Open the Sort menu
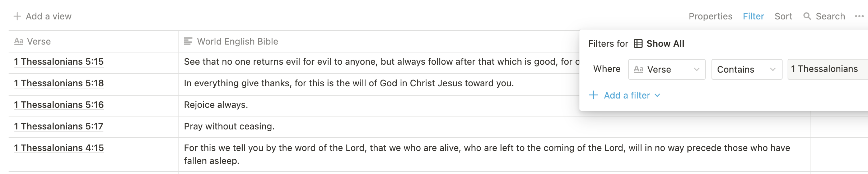The height and width of the screenshot is (174, 868). 783,16
